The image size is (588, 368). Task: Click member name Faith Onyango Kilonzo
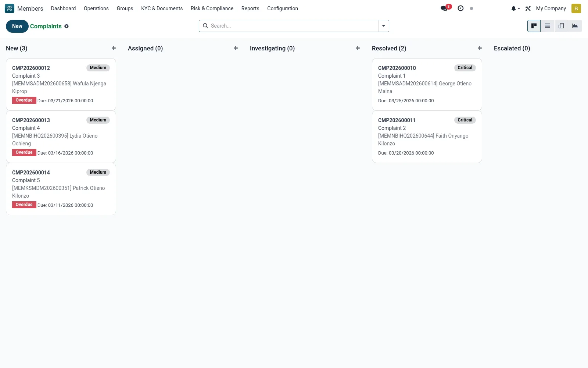point(423,139)
